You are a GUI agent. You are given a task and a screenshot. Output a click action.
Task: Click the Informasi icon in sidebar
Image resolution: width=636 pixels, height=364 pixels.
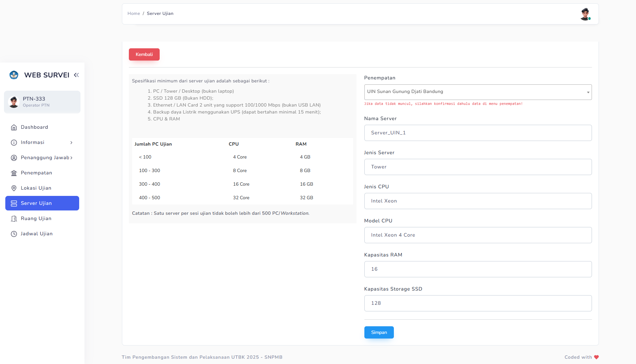coord(14,142)
